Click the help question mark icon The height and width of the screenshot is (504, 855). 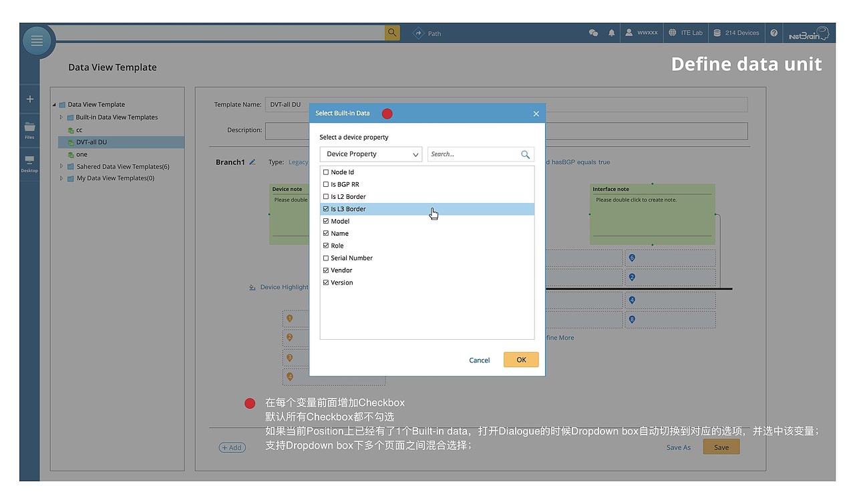pos(774,32)
